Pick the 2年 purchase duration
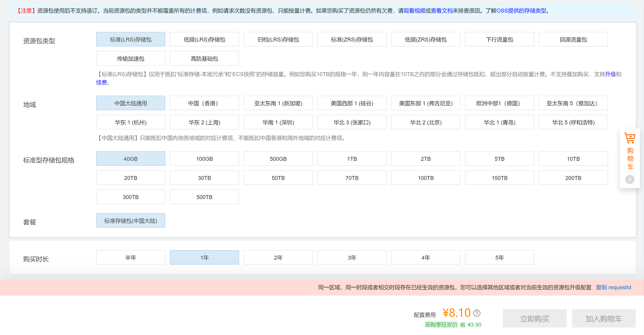Image resolution: width=644 pixels, height=335 pixels. [278, 258]
